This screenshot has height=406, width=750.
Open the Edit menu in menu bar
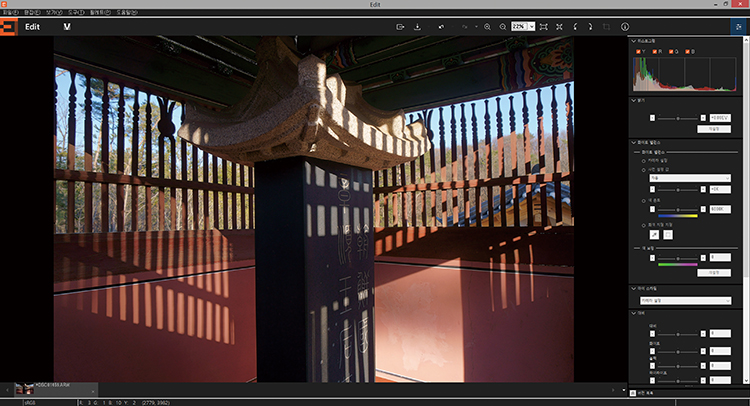click(32, 12)
